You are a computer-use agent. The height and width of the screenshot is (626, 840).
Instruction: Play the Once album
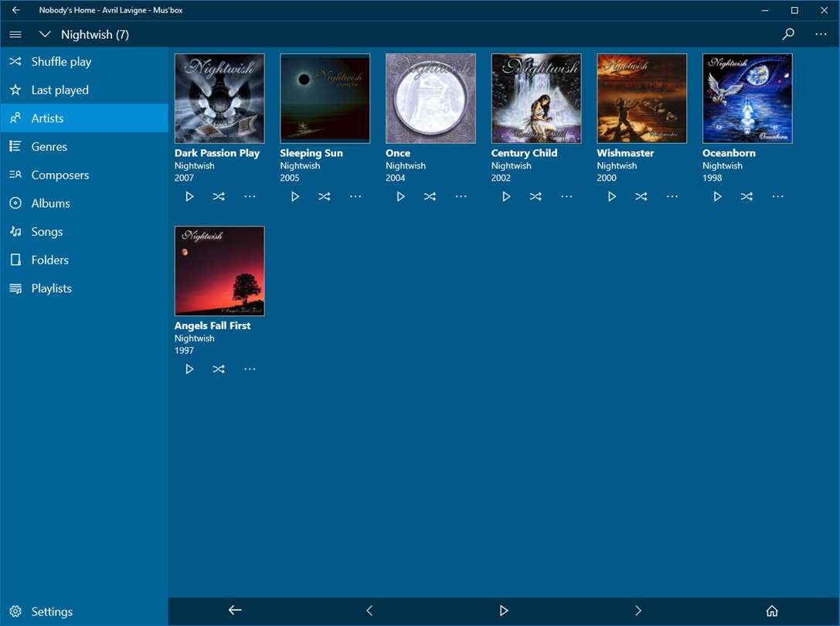click(x=400, y=197)
